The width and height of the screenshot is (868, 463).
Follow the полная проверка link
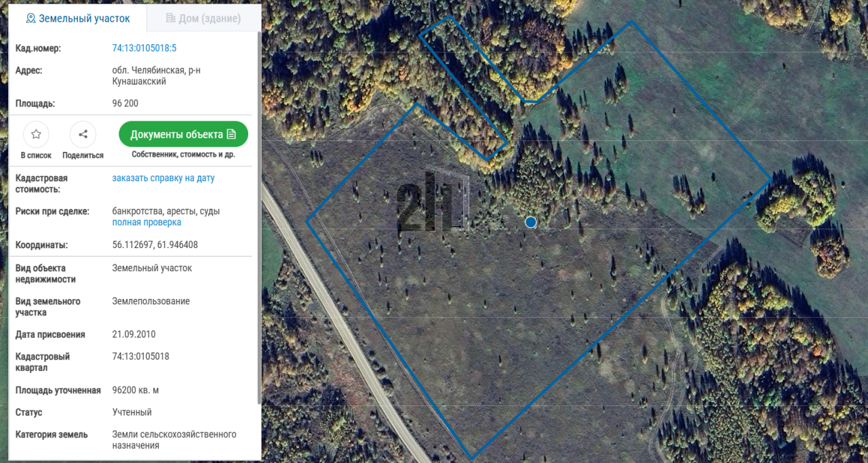146,222
